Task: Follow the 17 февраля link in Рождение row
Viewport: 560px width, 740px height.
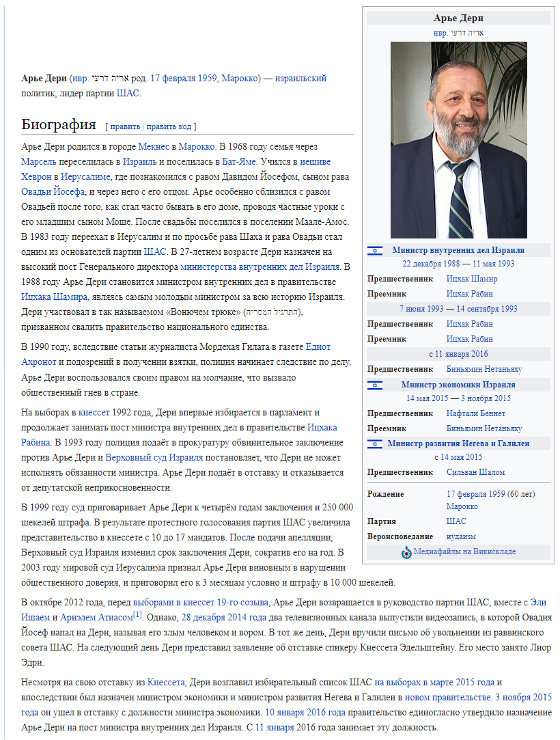Action: [466, 495]
